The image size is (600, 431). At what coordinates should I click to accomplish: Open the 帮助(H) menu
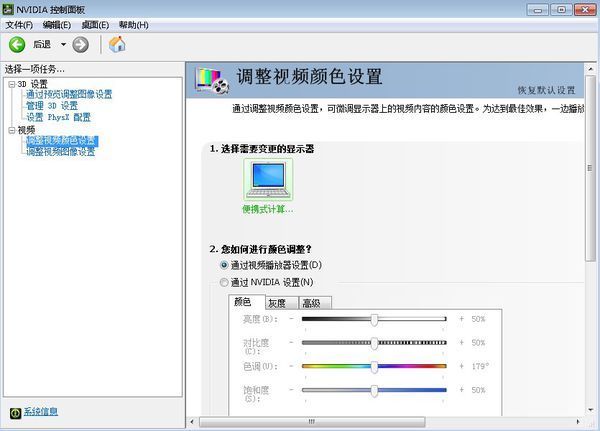(134, 25)
